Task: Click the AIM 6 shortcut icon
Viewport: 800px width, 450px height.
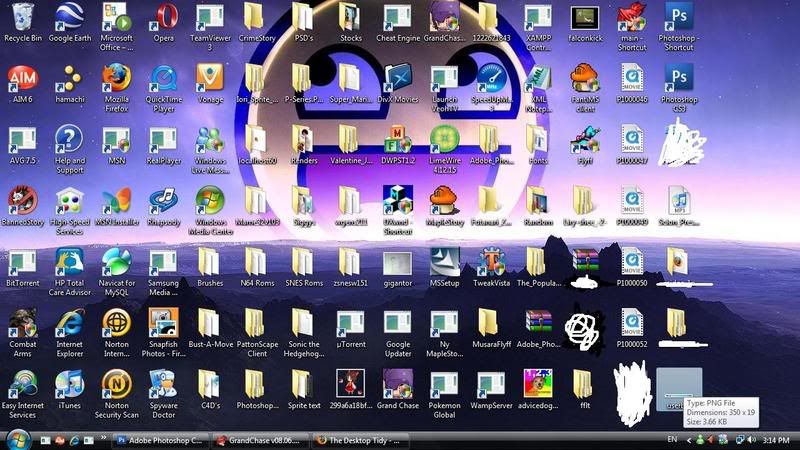Action: click(22, 78)
